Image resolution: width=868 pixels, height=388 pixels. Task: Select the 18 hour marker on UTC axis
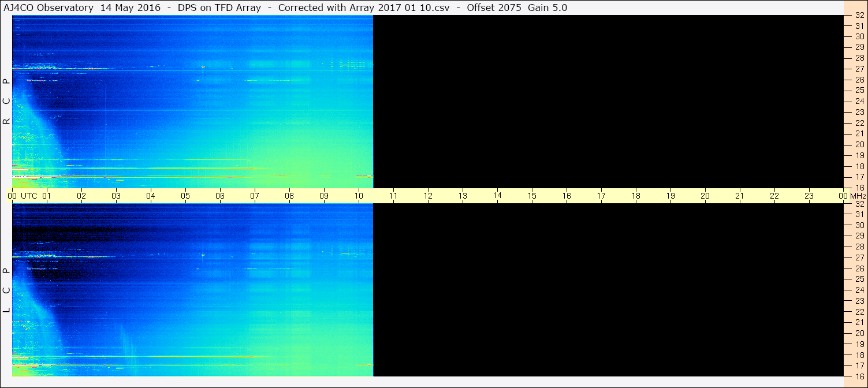(636, 196)
